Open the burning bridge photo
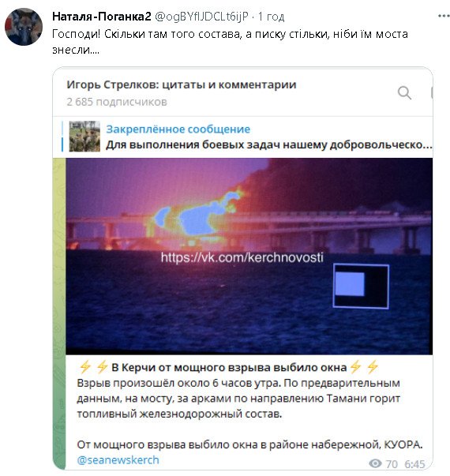 (x=249, y=256)
